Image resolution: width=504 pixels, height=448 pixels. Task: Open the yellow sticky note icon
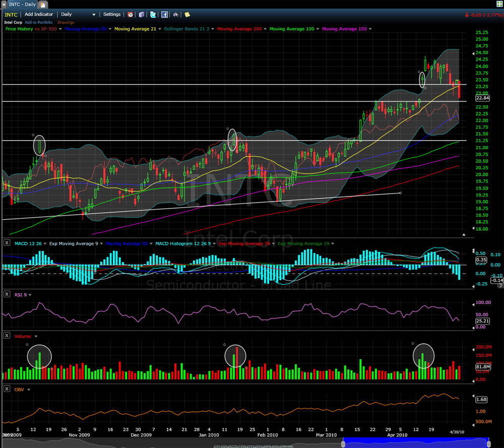pos(187,15)
